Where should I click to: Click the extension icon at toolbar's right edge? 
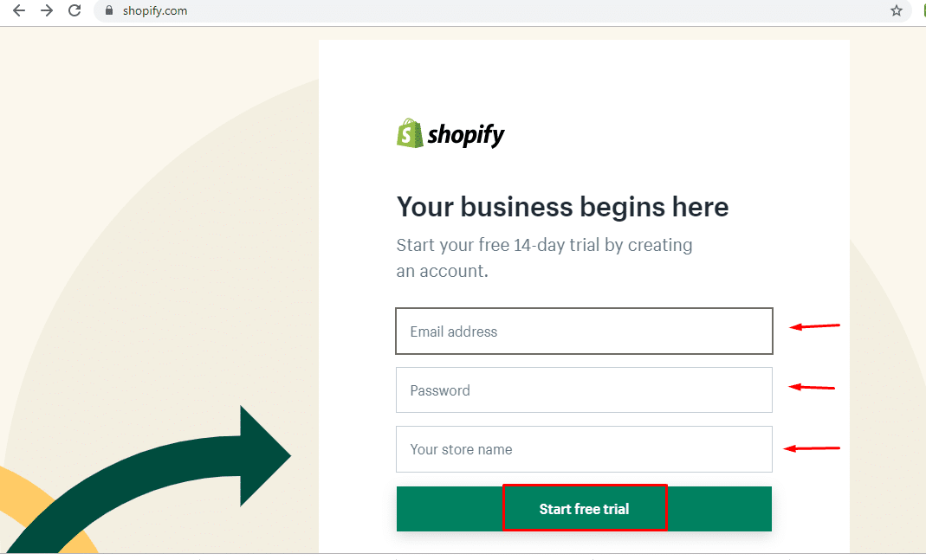pos(923,11)
